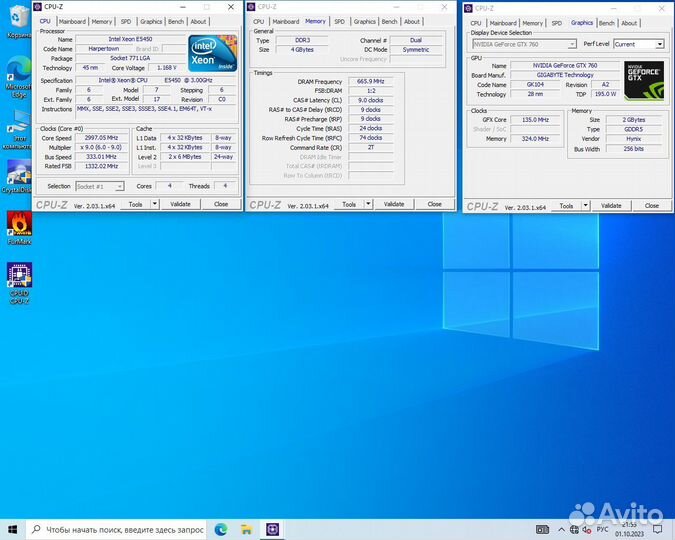Click the muted volume tray icon
675x540 pixels.
tap(586, 529)
